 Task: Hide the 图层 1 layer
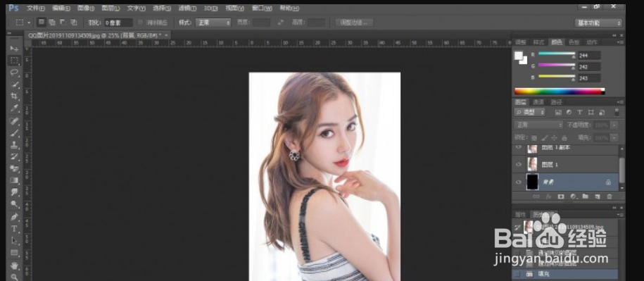tap(518, 164)
